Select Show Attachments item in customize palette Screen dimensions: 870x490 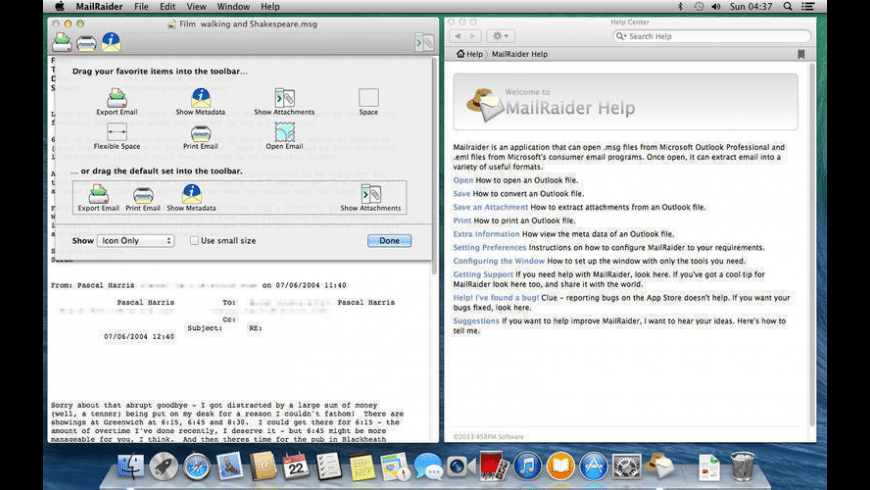(284, 102)
